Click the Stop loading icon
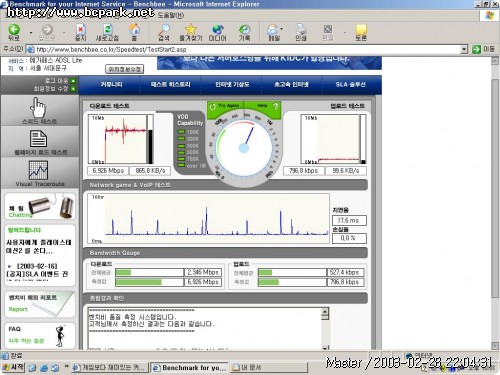 point(81,30)
